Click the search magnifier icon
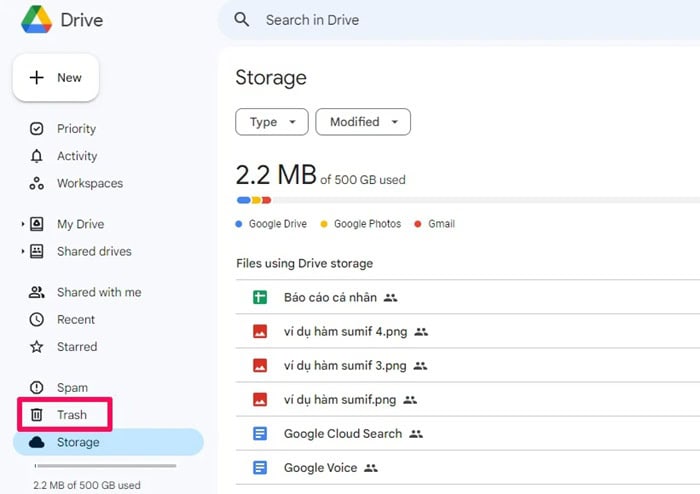 tap(241, 20)
